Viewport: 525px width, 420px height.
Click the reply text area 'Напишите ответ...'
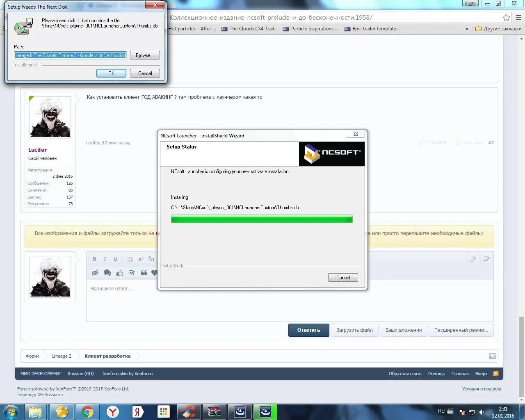tap(290, 301)
